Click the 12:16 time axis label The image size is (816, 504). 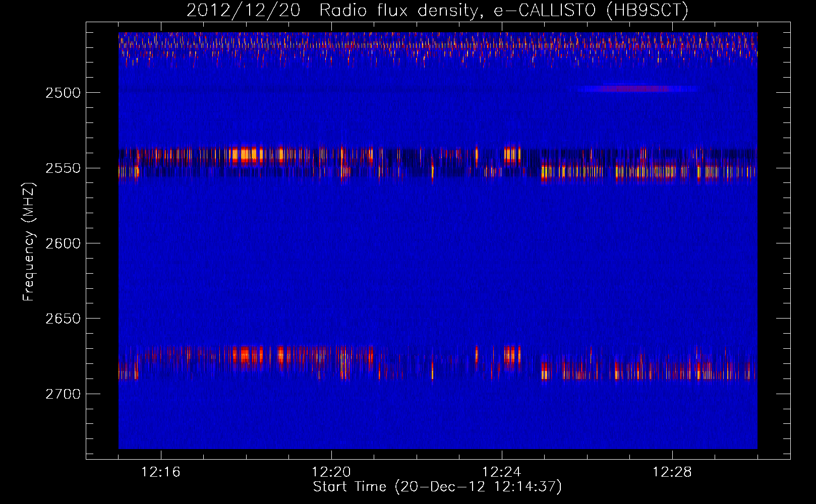click(161, 472)
